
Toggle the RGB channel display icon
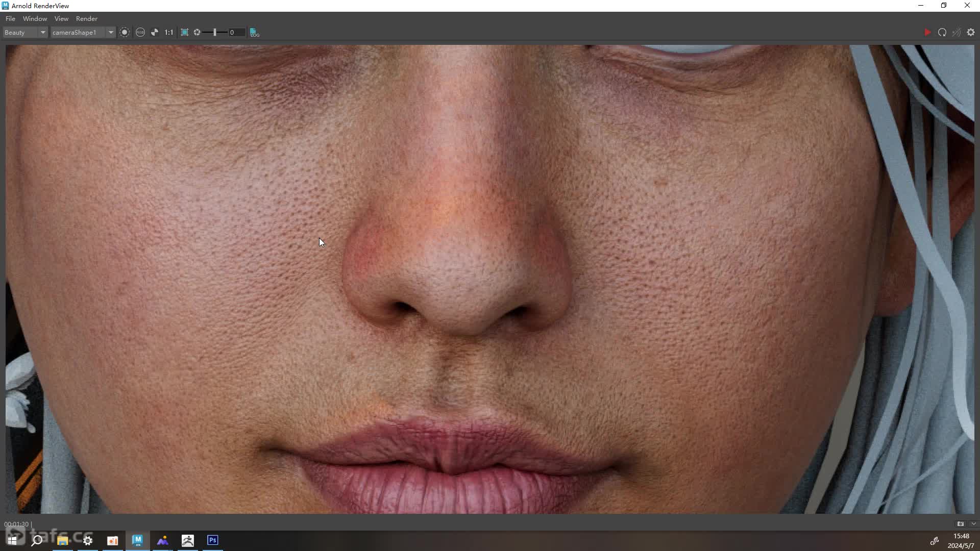click(140, 32)
